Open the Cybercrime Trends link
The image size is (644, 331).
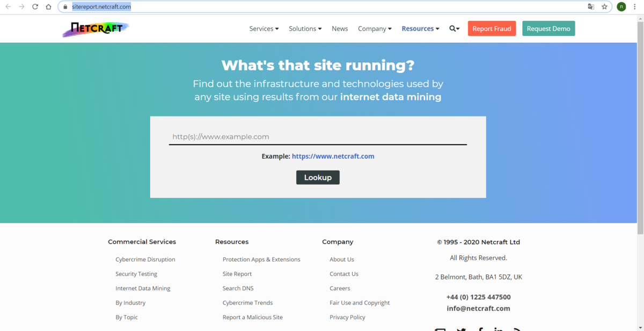coord(247,303)
